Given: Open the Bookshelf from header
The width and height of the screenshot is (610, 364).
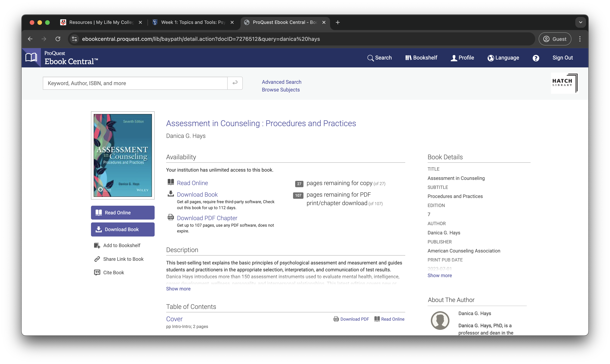Looking at the screenshot, I should (x=421, y=58).
